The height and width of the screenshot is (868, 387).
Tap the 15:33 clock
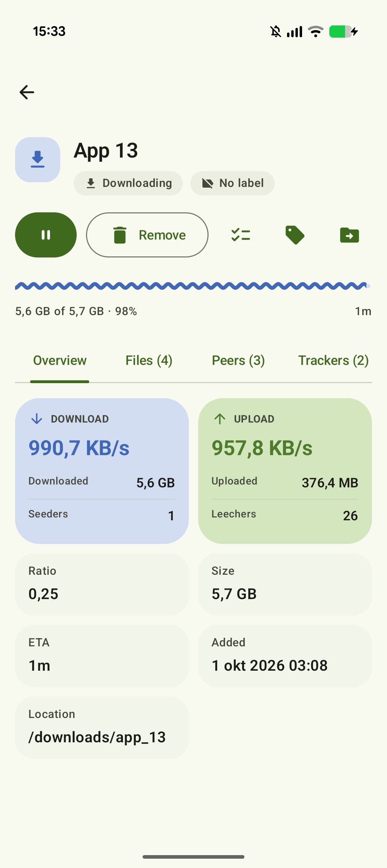49,32
